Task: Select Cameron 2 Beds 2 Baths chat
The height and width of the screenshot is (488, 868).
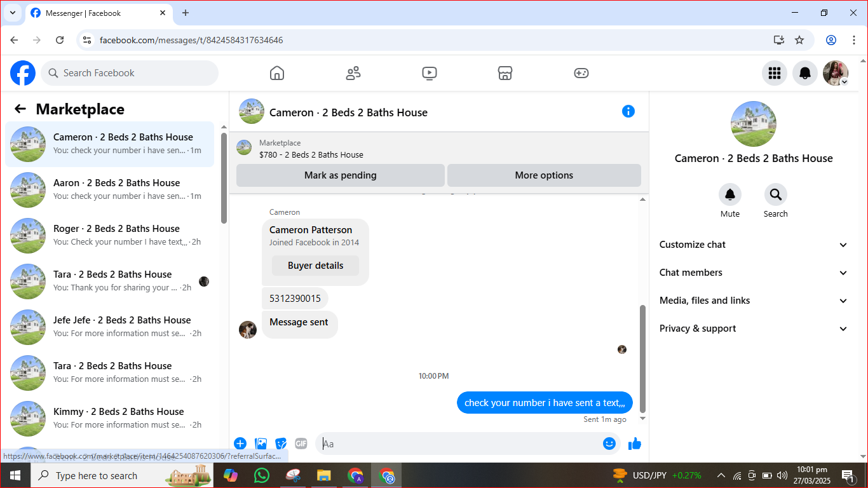Action: pos(110,144)
